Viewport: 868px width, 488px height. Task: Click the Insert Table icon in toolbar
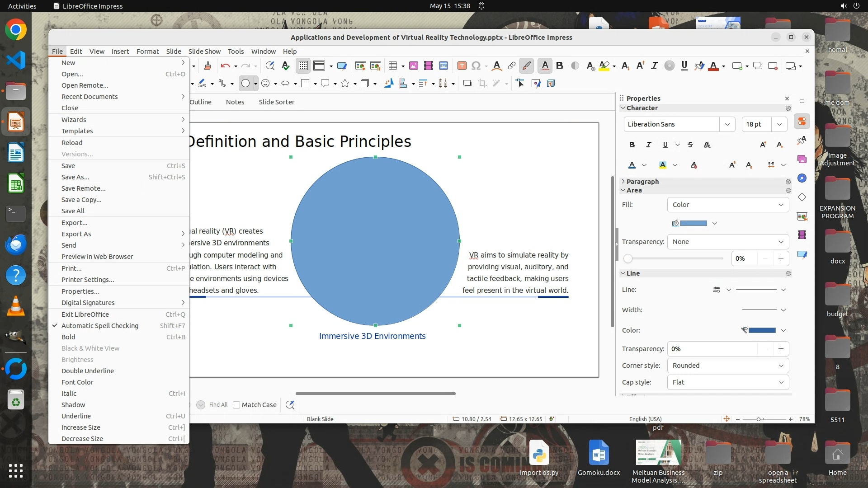(x=393, y=66)
